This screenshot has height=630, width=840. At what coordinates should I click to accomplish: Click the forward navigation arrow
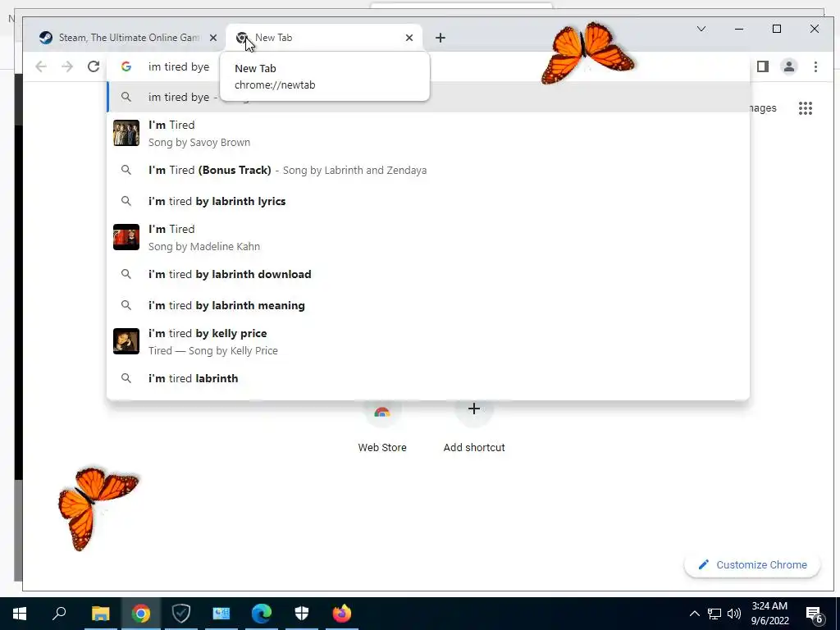point(67,66)
